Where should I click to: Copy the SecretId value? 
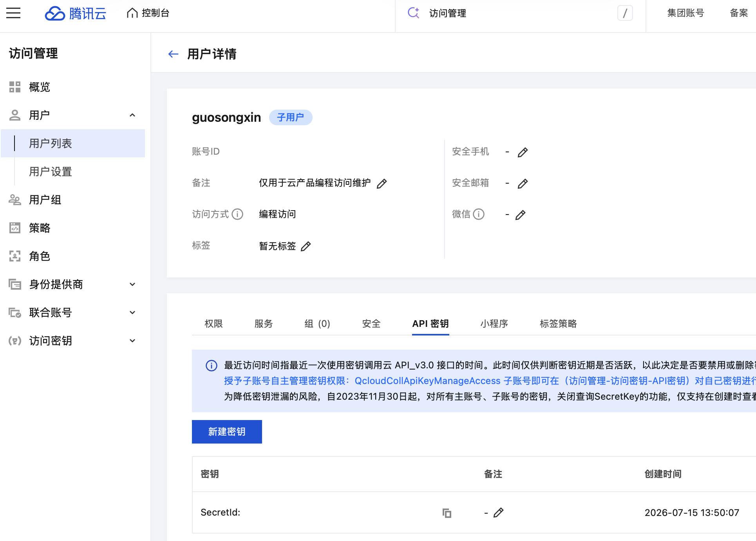click(447, 513)
